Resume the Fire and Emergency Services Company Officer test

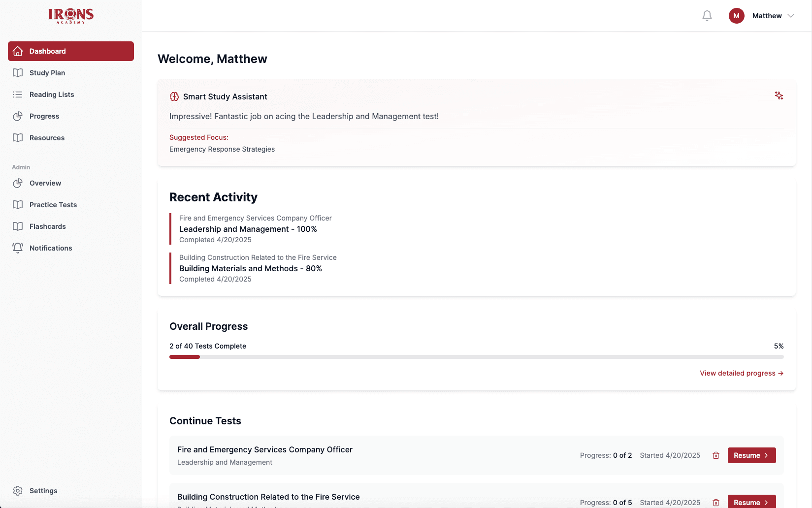coord(751,455)
